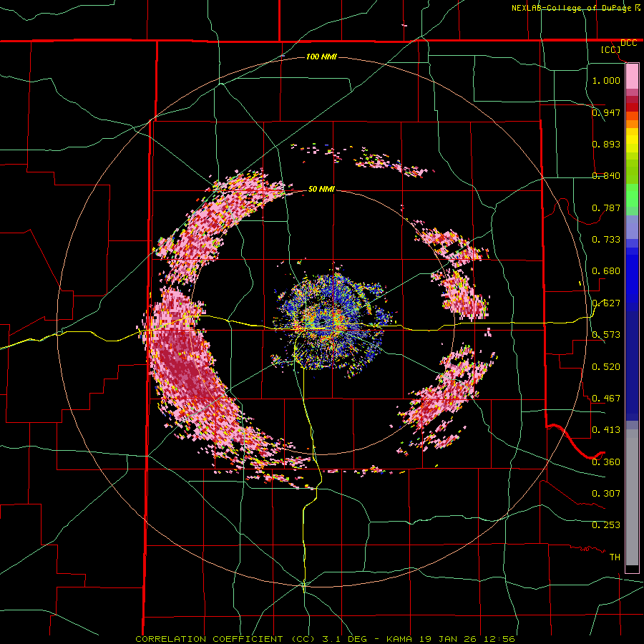Click the 50 NMI range ring label
The image size is (644, 644).
pos(321,189)
